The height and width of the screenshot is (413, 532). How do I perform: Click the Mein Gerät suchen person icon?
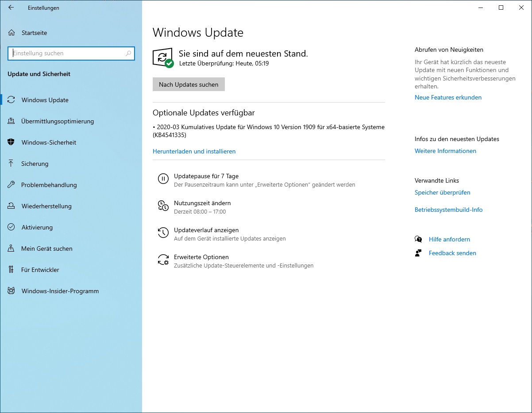point(12,249)
